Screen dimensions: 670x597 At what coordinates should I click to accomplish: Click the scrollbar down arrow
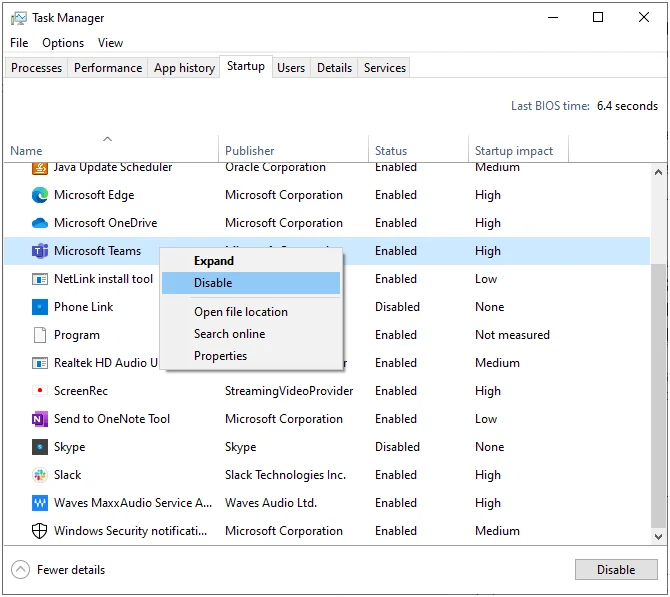[658, 536]
